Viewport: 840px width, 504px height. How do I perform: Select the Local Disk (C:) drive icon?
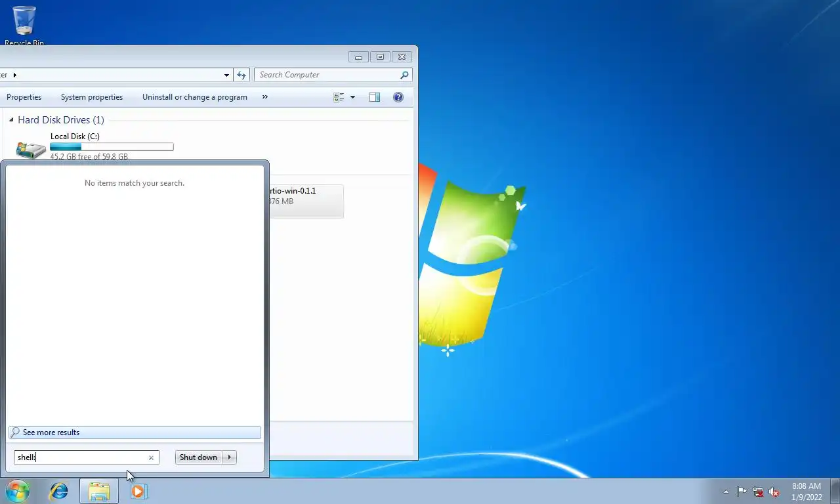(31, 149)
